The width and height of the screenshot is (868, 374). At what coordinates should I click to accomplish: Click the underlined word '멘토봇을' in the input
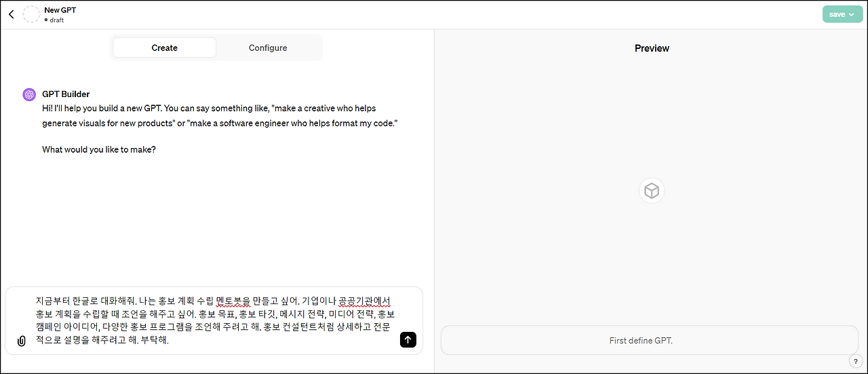click(x=233, y=300)
